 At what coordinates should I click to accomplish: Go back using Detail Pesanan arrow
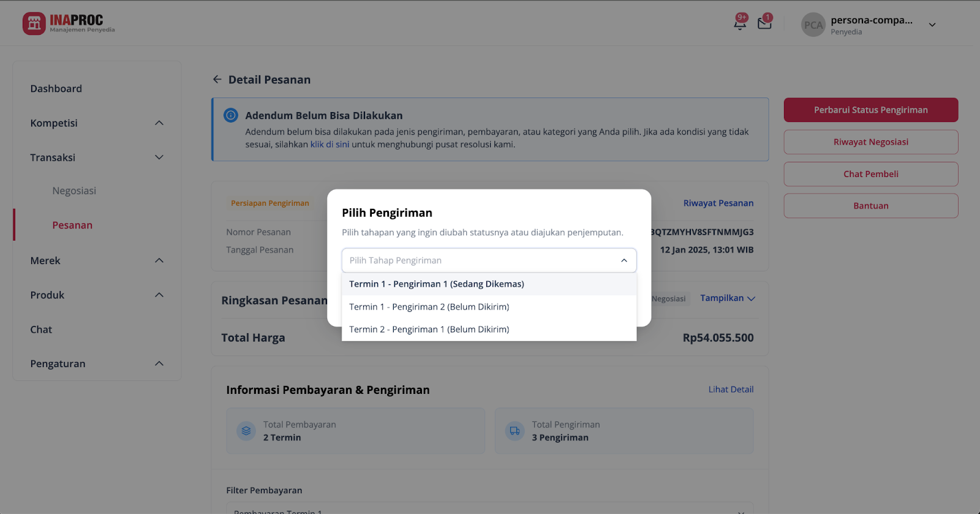(x=217, y=80)
